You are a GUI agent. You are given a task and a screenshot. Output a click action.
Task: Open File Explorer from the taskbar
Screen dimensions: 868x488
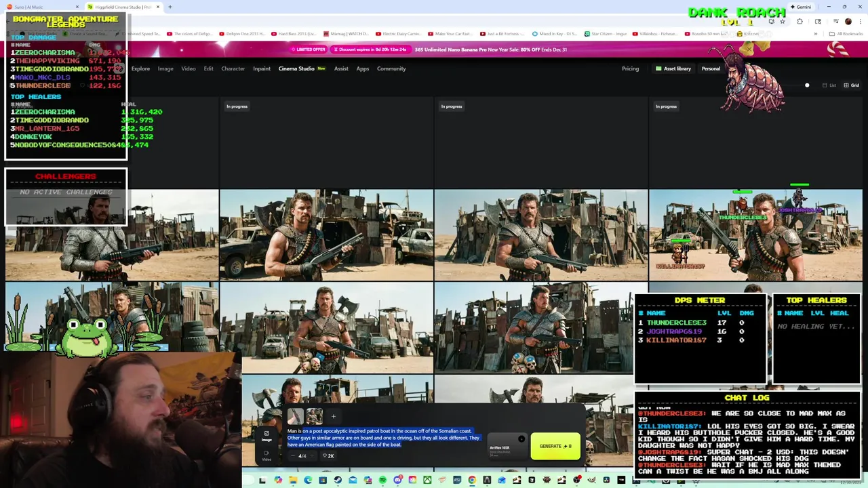[293, 480]
